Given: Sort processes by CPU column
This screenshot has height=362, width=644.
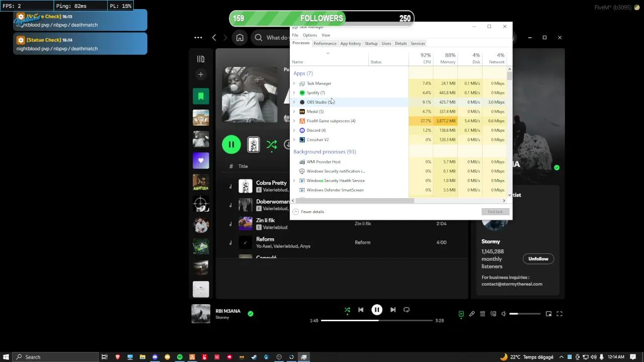Looking at the screenshot, I should pyautogui.click(x=420, y=58).
